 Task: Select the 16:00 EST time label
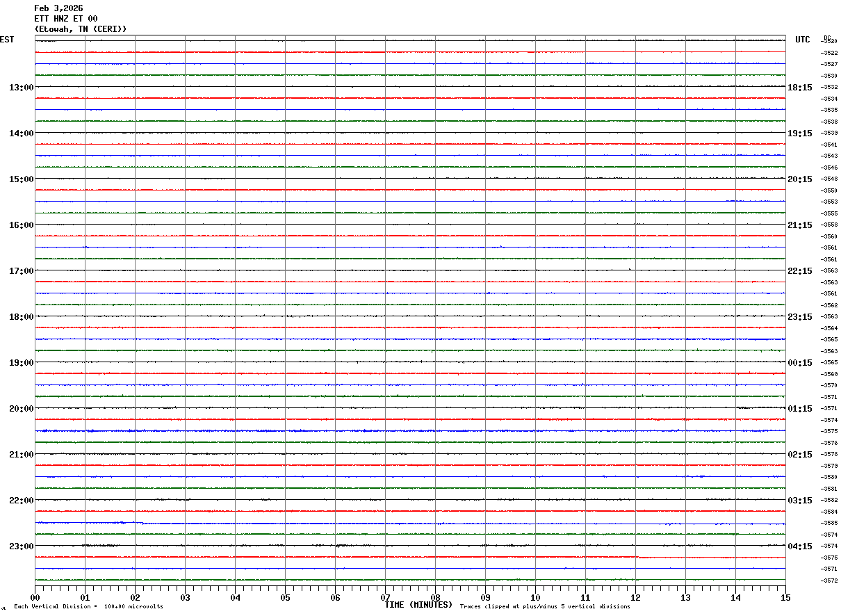(21, 225)
